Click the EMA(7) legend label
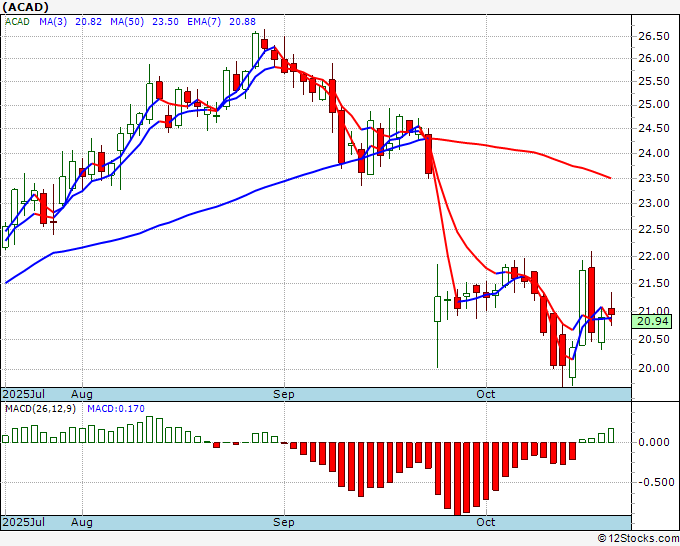Screen dimensions: 680x546 click(204, 22)
